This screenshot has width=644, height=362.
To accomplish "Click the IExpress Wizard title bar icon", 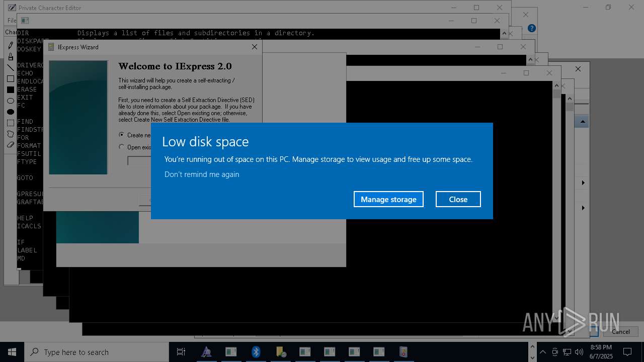I will point(51,47).
